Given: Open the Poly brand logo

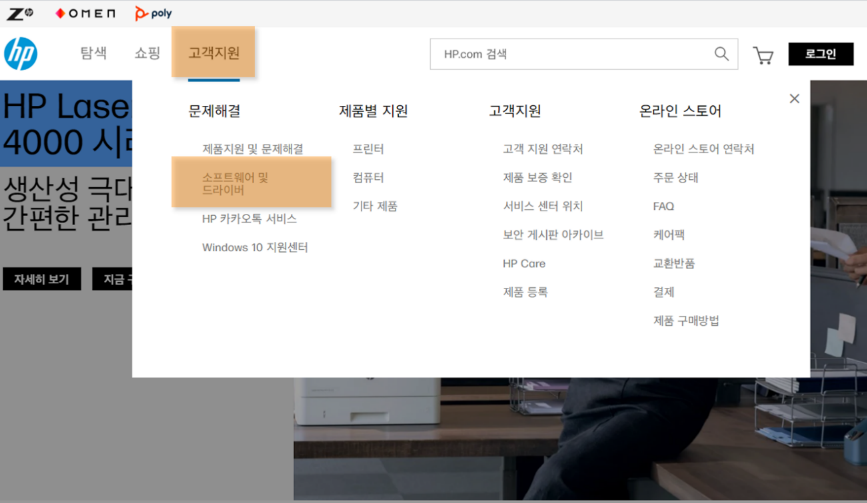Looking at the screenshot, I should [153, 13].
